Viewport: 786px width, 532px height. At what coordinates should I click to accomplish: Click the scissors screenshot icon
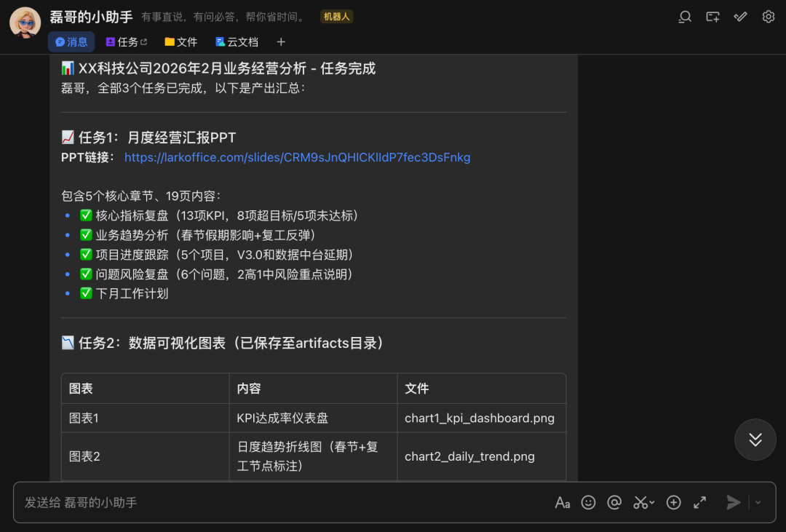640,502
